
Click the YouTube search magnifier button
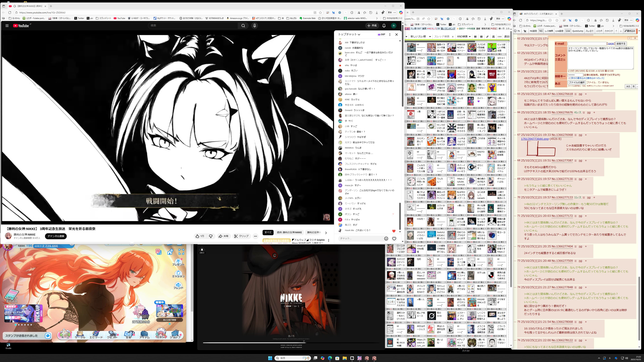(243, 25)
